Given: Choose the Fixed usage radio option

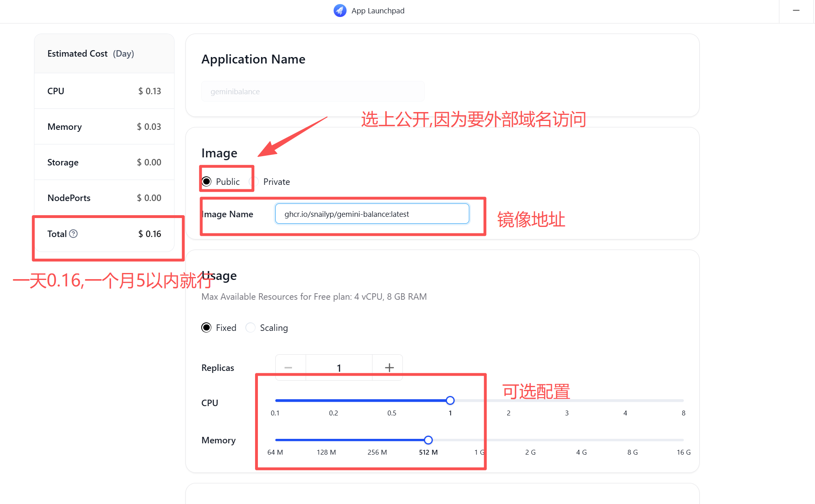Looking at the screenshot, I should click(206, 328).
